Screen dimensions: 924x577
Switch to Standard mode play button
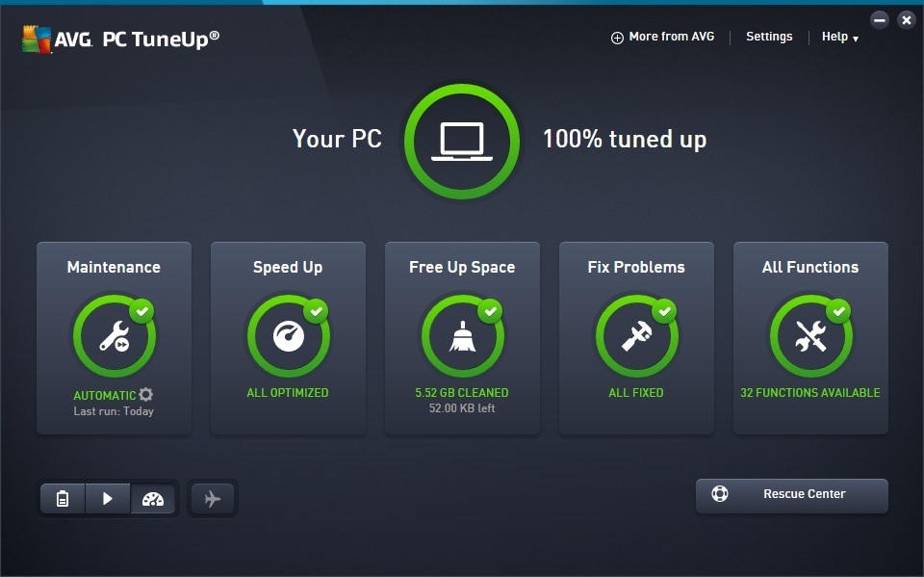pyautogui.click(x=107, y=499)
